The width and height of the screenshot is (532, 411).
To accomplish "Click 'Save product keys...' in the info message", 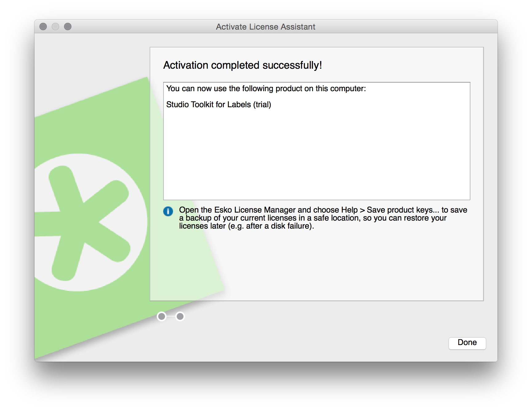I will [x=403, y=210].
